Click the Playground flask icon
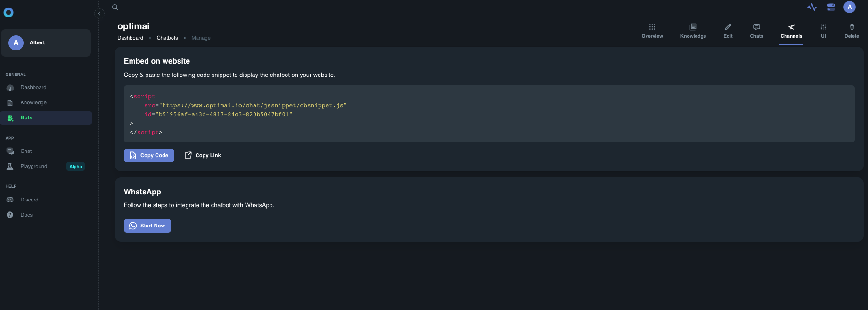Viewport: 868px width, 310px height. [10, 167]
